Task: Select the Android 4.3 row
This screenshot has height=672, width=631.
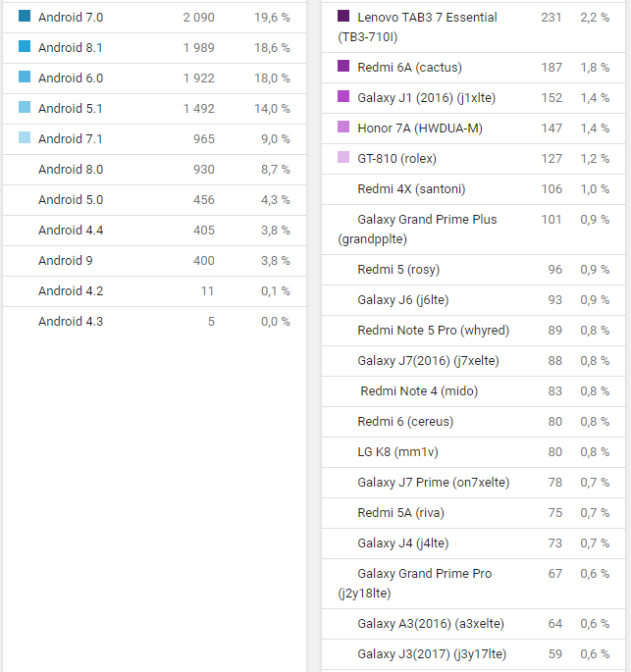Action: point(154,322)
